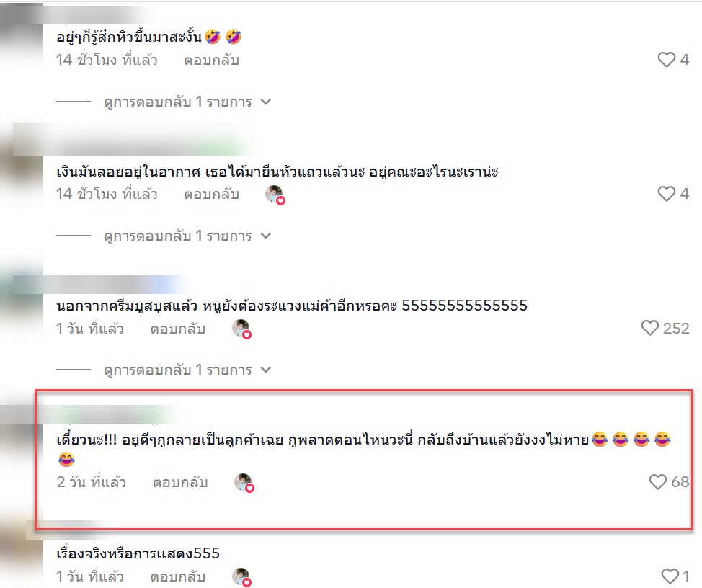Like the highlighted comment showing 68 likes

pos(658,481)
